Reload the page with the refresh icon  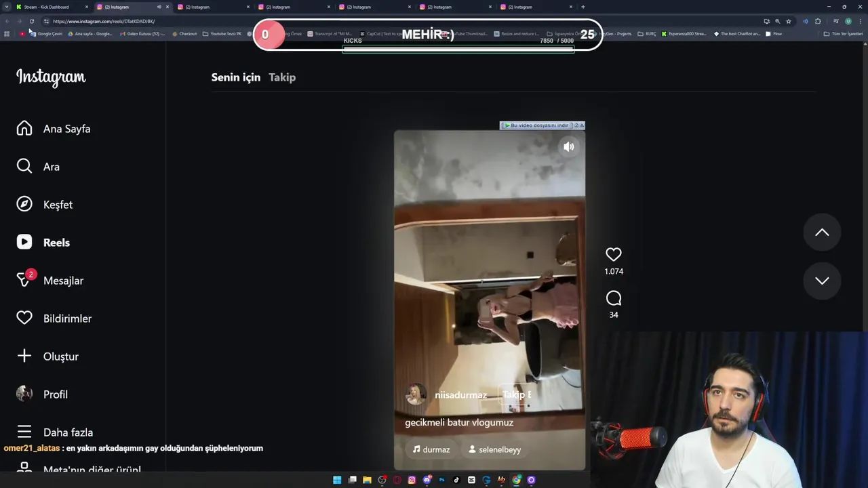click(31, 21)
